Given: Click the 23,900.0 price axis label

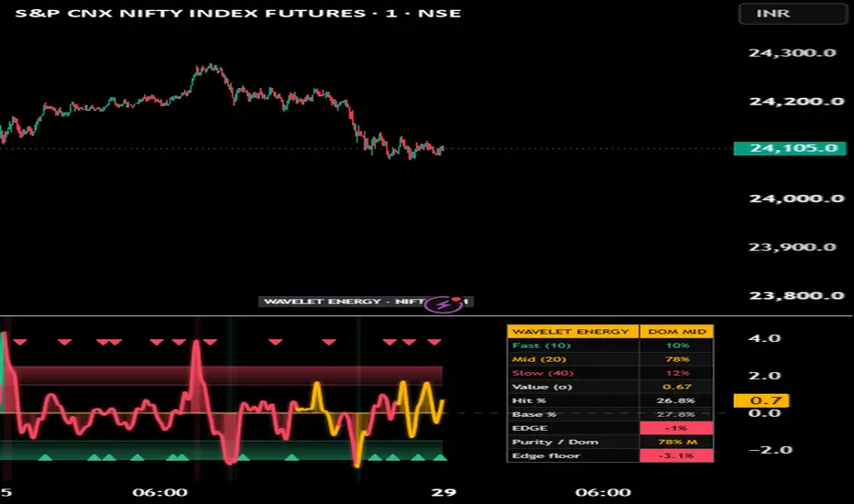Looking at the screenshot, I should (x=792, y=247).
